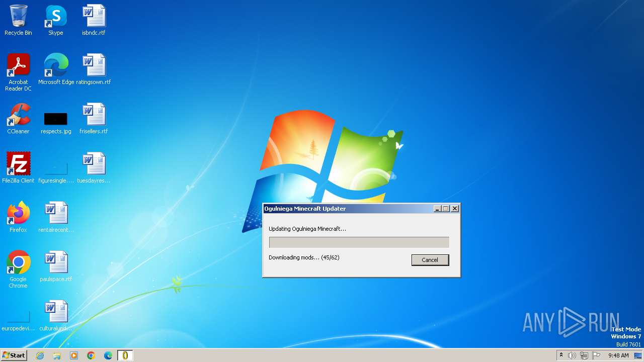Screen dimensions: 644x362
Task: Click the Ogulniega Minecraft Updater title bar
Action: pyautogui.click(x=347, y=209)
